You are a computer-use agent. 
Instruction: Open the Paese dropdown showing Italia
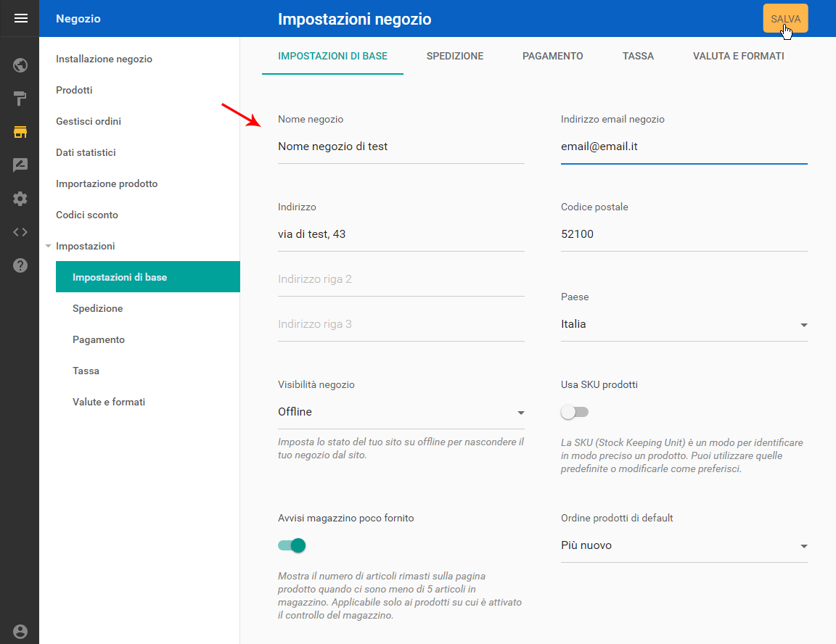tap(684, 324)
